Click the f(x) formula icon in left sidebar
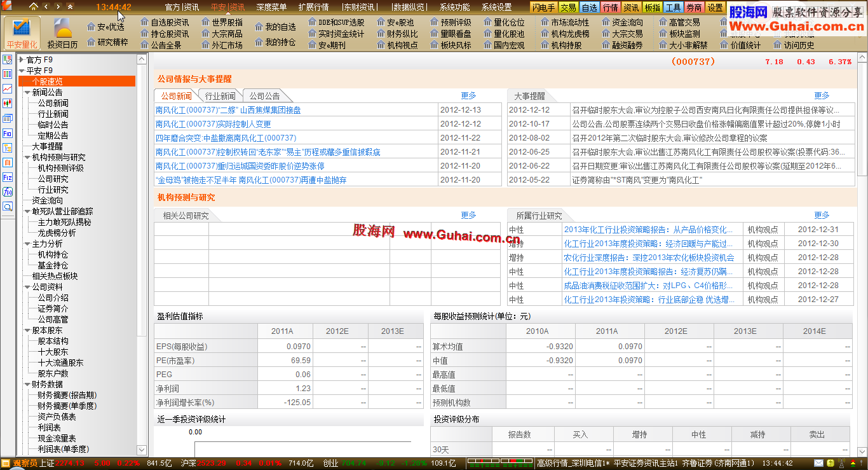Screen dimensions: 868x470 click(x=8, y=192)
